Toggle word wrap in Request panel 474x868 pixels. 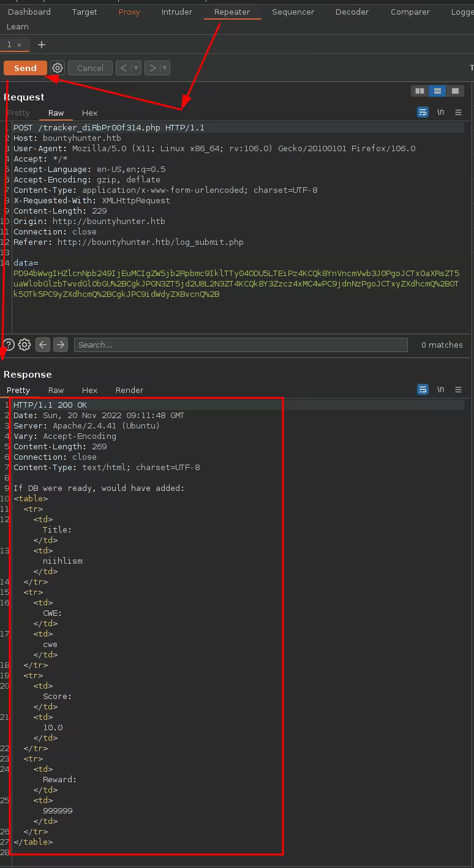point(423,113)
